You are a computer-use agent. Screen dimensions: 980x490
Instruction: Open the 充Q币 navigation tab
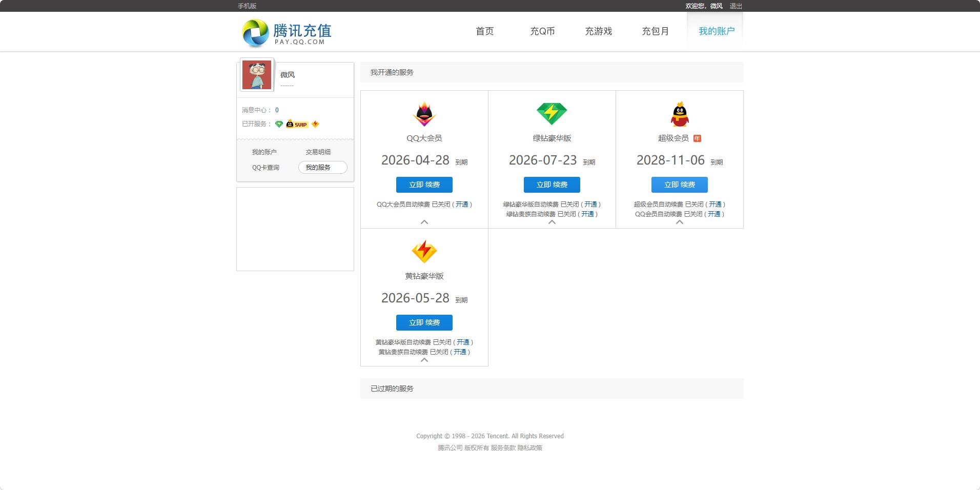pos(542,31)
